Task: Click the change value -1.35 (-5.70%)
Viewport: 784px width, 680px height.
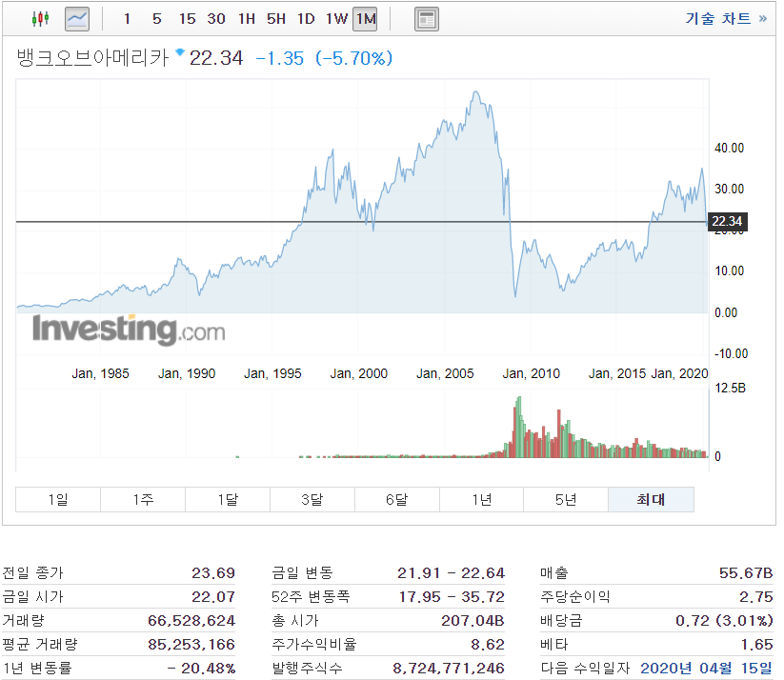Action: [x=324, y=58]
